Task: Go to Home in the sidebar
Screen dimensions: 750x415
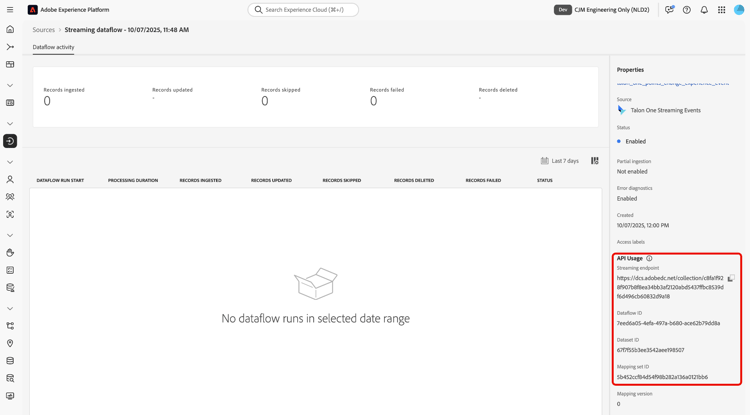Action: click(x=10, y=29)
